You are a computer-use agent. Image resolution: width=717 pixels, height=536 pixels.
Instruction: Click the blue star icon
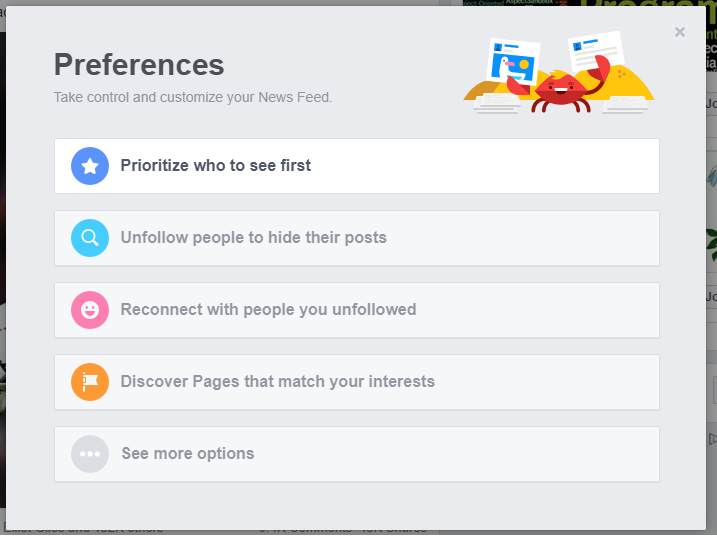coord(90,166)
